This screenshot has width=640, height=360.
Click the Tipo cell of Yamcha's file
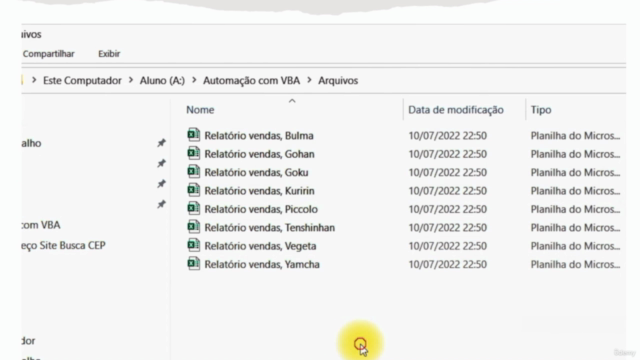click(575, 264)
